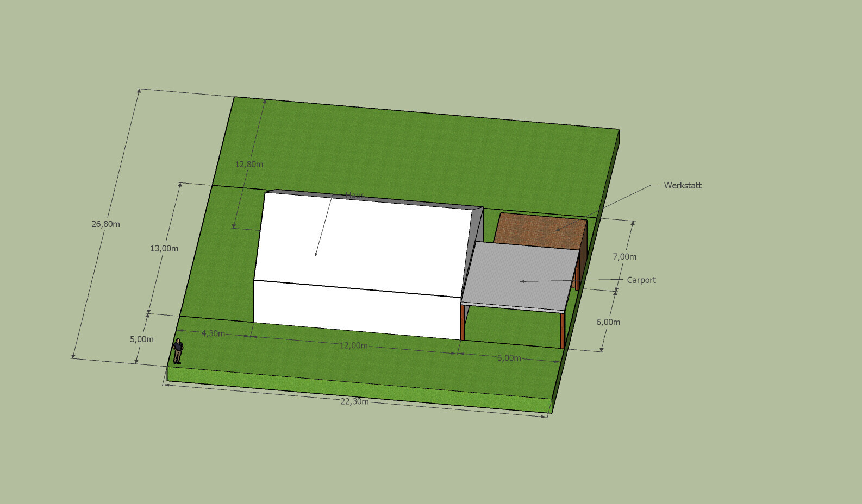This screenshot has width=862, height=504.
Task: Select the 26,80m dimension text
Action: [x=105, y=224]
